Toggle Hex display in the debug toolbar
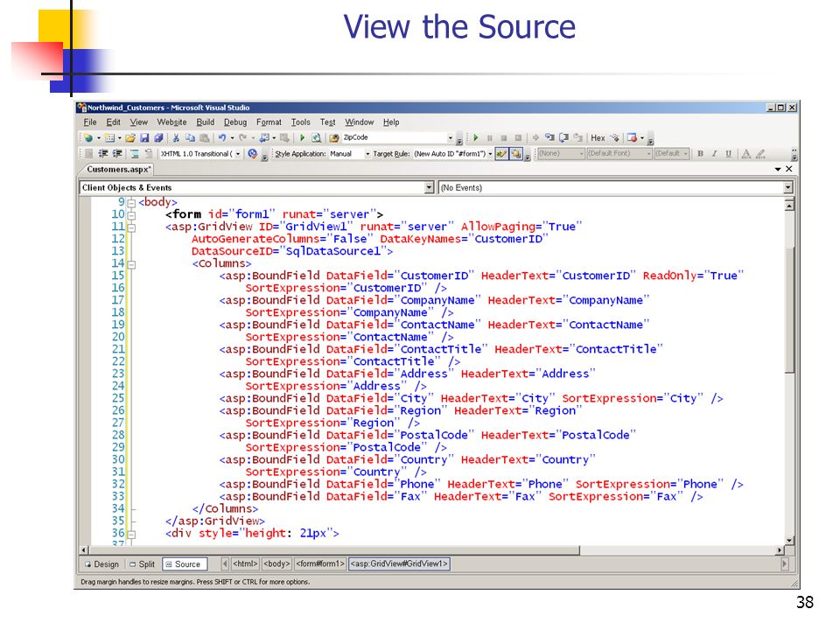 (598, 138)
